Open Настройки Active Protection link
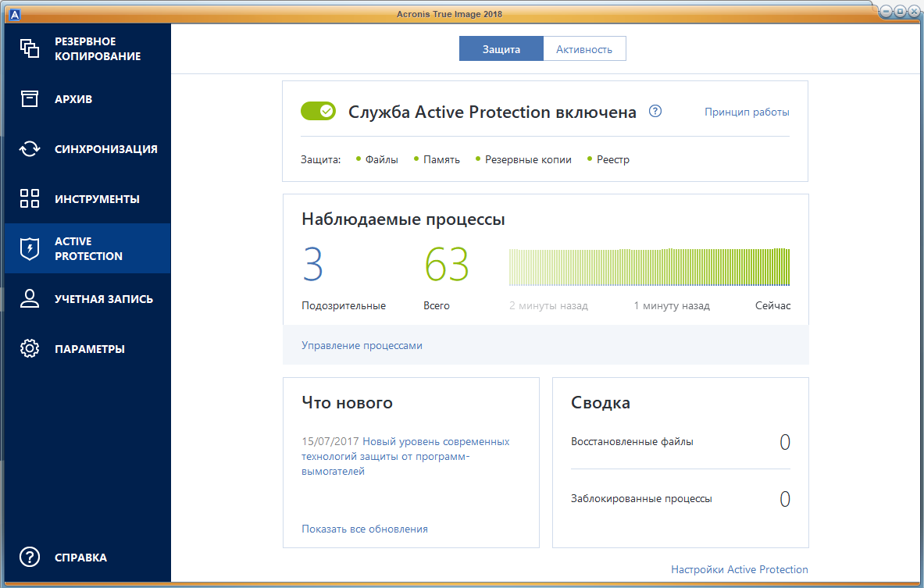924x588 pixels. (x=739, y=569)
